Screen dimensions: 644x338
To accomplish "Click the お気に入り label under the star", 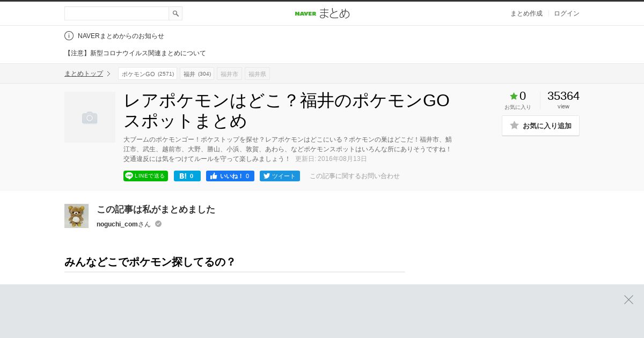I will [x=517, y=107].
